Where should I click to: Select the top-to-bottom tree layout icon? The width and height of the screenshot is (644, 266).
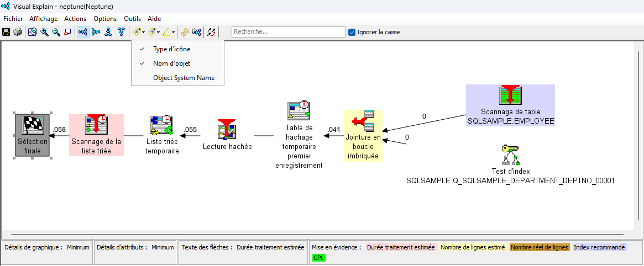(x=121, y=32)
